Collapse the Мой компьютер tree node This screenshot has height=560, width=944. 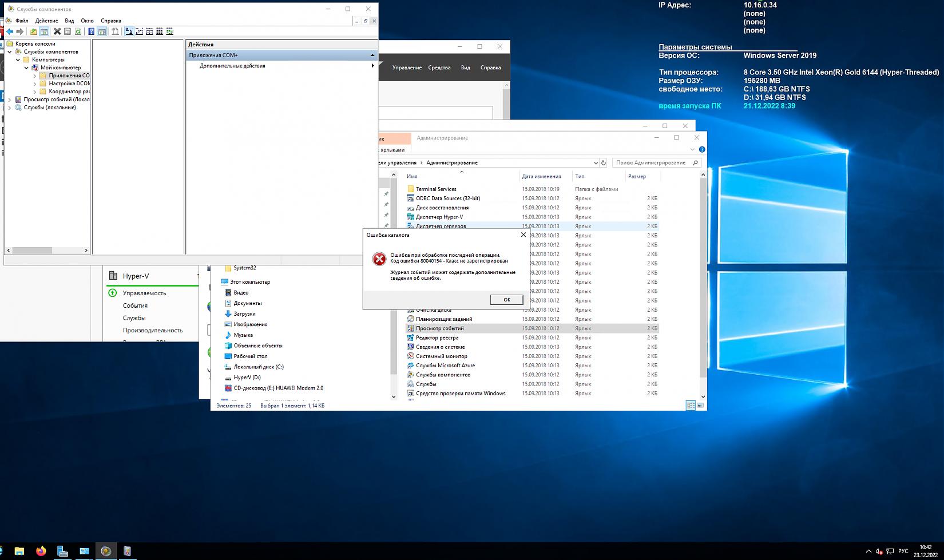coord(26,67)
